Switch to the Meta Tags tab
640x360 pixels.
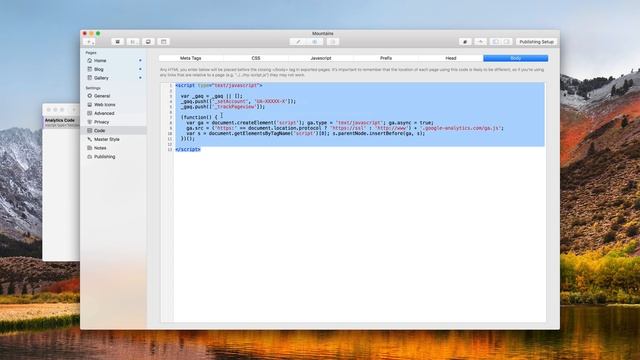tap(191, 58)
